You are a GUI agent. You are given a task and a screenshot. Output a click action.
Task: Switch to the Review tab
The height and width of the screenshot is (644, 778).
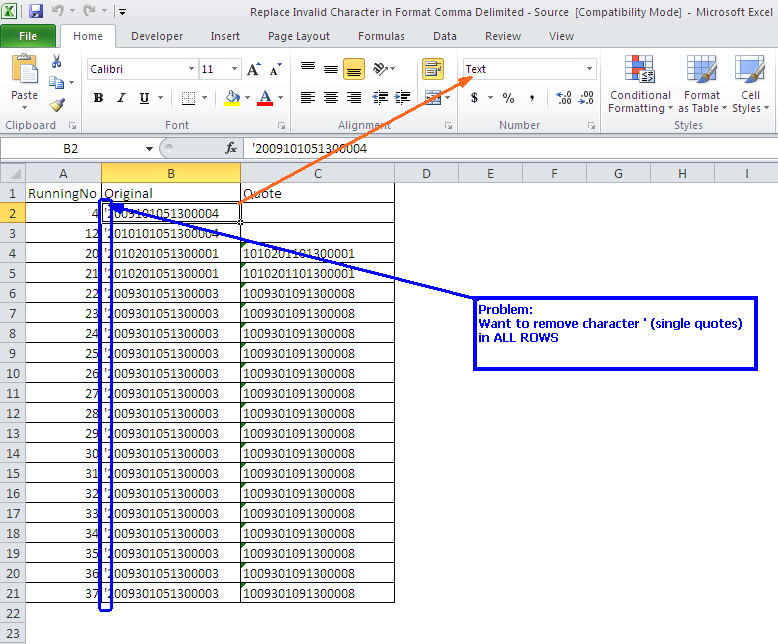click(503, 36)
